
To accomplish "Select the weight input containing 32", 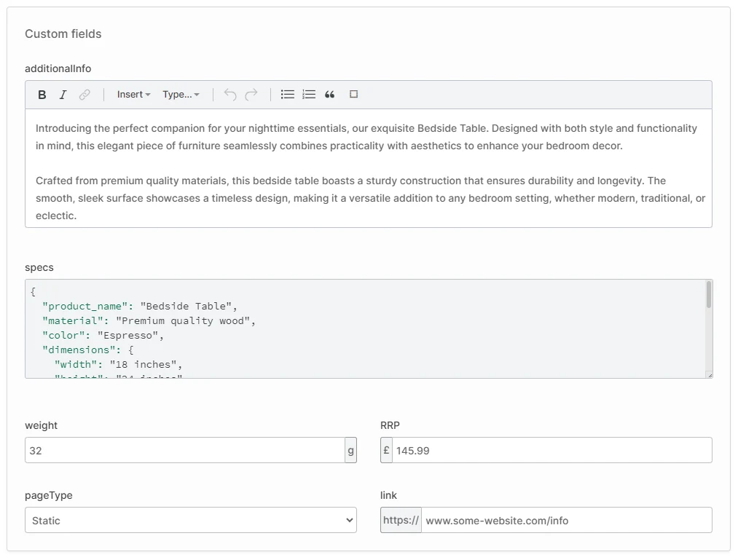I will tap(182, 450).
